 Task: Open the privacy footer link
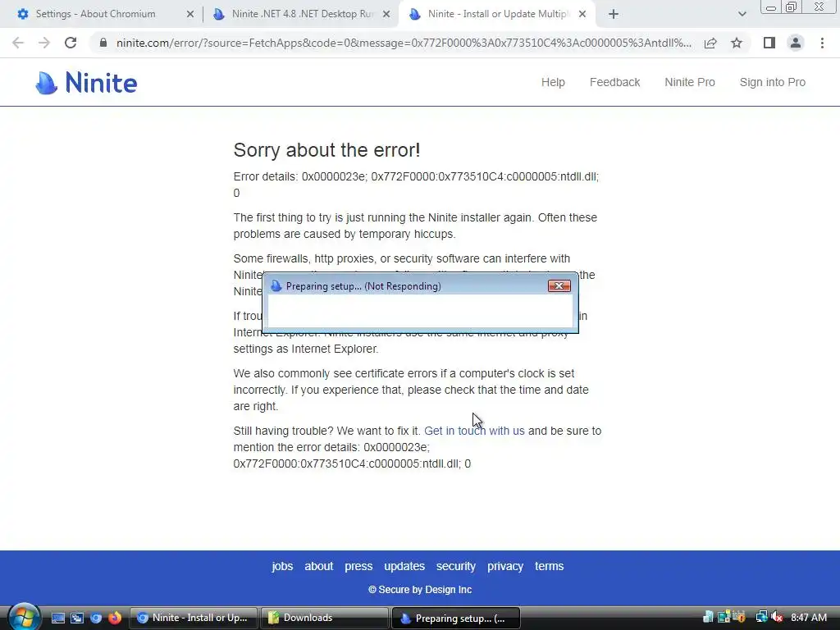point(505,566)
